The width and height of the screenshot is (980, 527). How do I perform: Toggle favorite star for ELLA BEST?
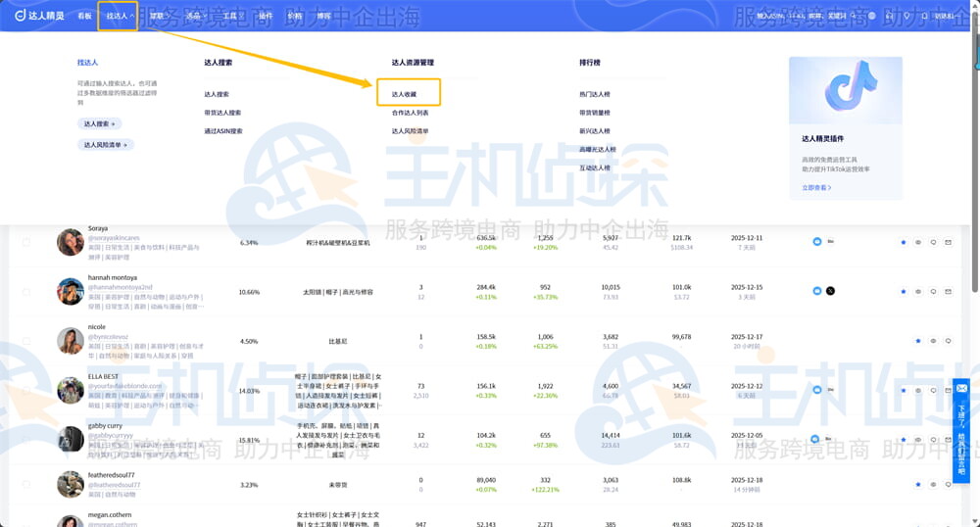coord(904,390)
